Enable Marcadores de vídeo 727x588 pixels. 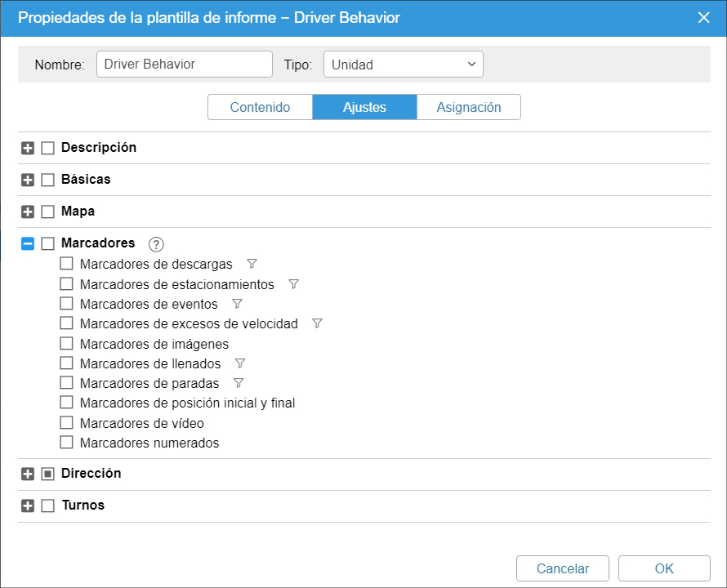[x=66, y=422]
